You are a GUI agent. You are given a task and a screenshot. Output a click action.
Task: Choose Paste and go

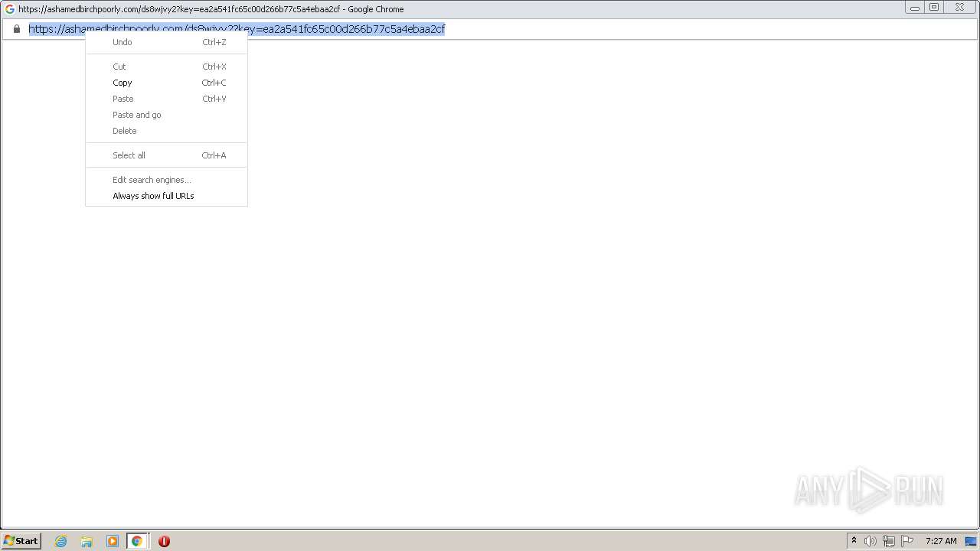[x=166, y=115]
